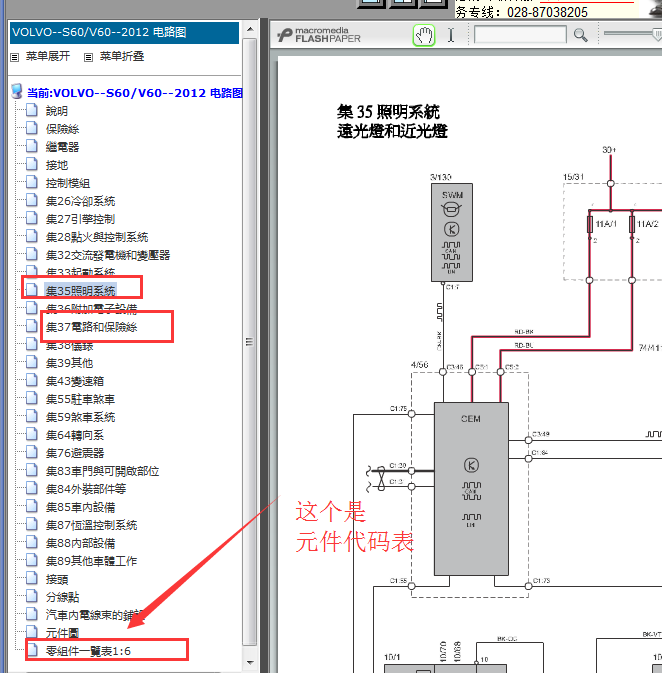Open 集76避震器 in the tree
This screenshot has width=662, height=673.
point(75,453)
